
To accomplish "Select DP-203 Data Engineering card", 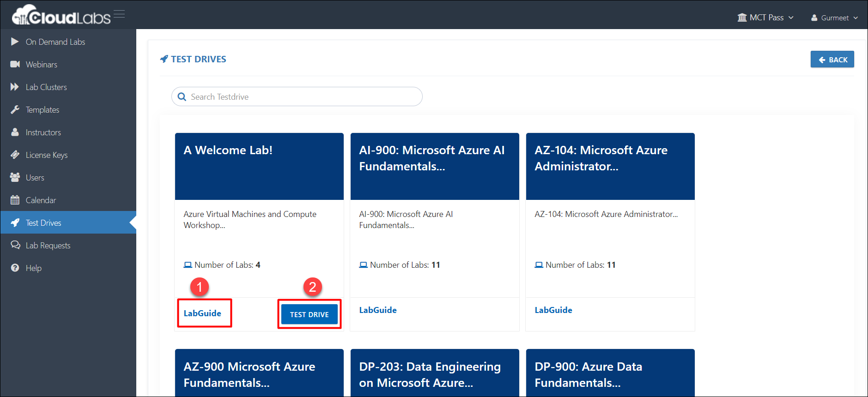I will click(x=435, y=373).
